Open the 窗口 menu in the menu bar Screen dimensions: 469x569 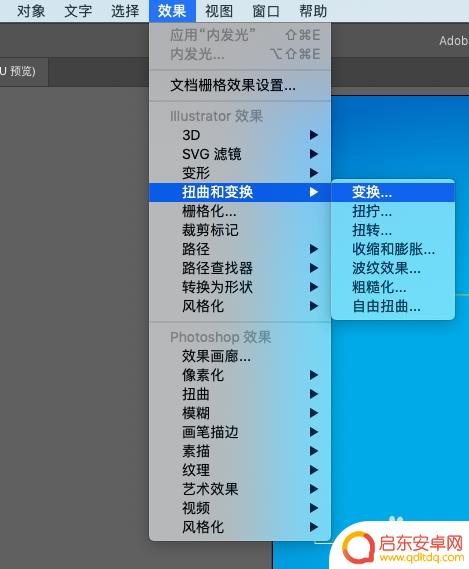[x=266, y=11]
